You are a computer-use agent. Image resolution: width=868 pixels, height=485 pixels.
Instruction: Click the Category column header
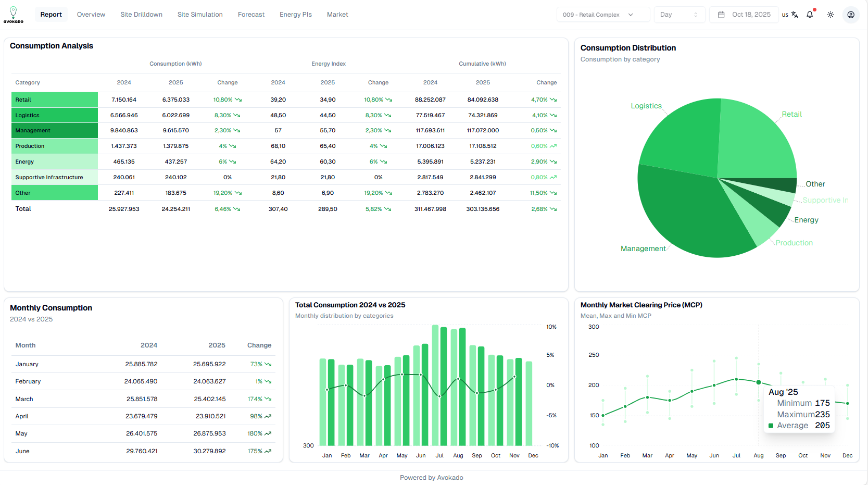pos(28,82)
